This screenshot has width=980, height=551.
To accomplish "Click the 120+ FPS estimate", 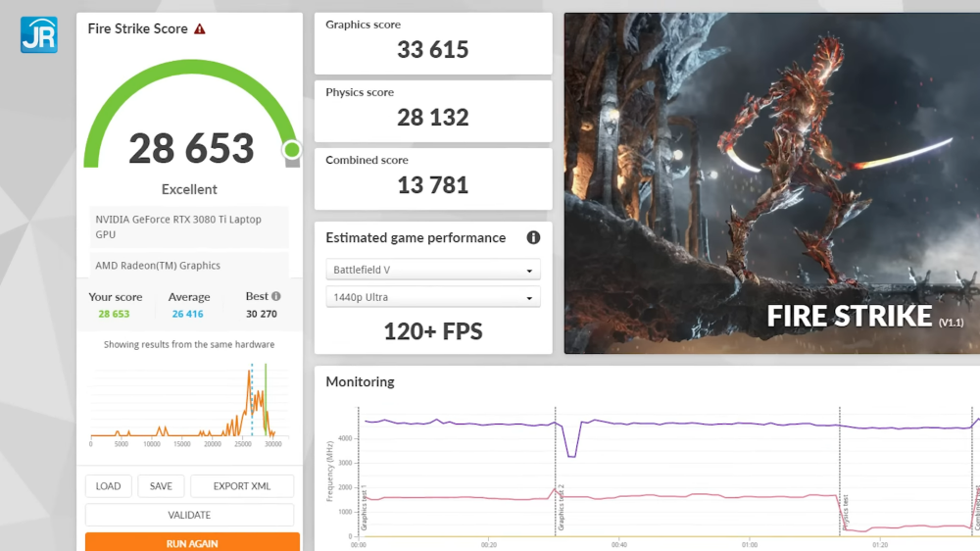I will pyautogui.click(x=432, y=331).
